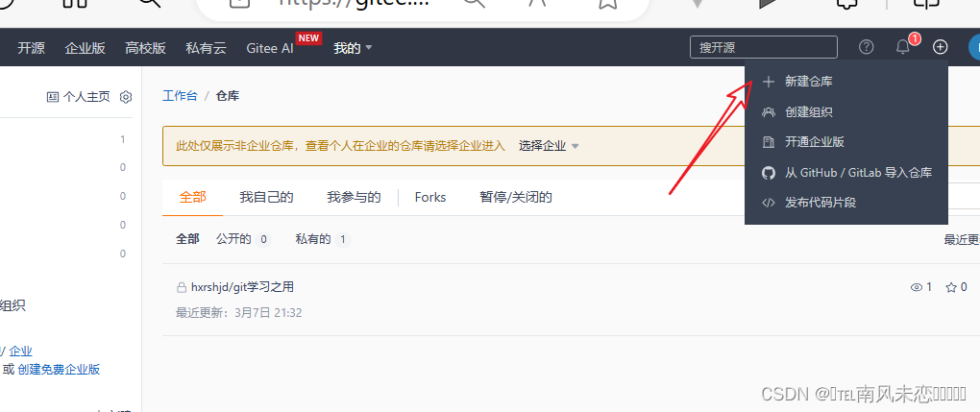Image resolution: width=980 pixels, height=412 pixels.
Task: Open the 企业版 navigation item
Action: (85, 48)
